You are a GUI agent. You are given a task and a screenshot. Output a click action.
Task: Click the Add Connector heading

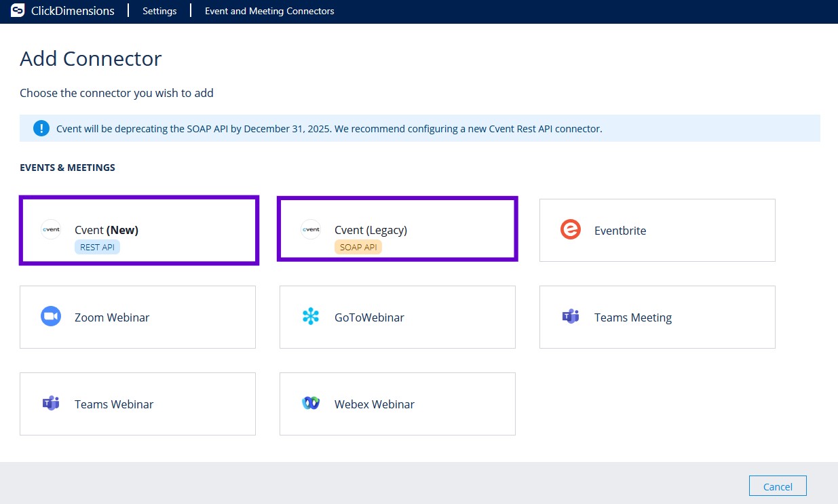(91, 58)
